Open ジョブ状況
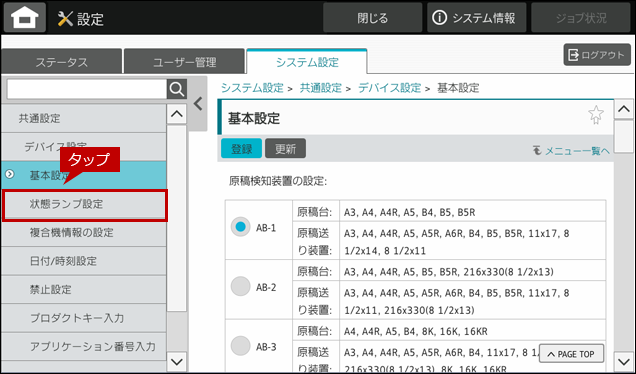Viewport: 636px width, 374px height. point(581,18)
